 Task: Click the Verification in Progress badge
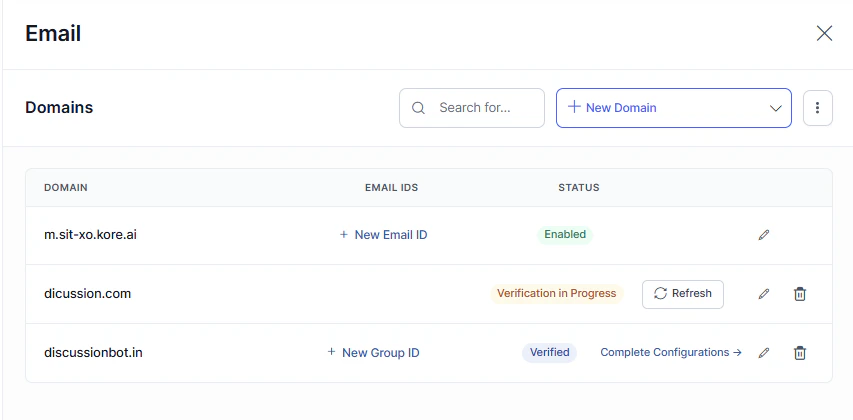click(x=557, y=294)
